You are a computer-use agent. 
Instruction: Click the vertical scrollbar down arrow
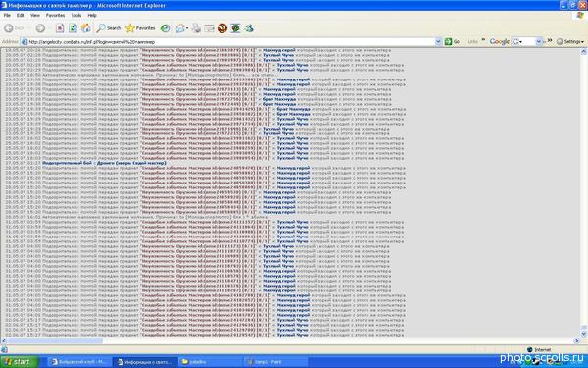click(x=584, y=334)
